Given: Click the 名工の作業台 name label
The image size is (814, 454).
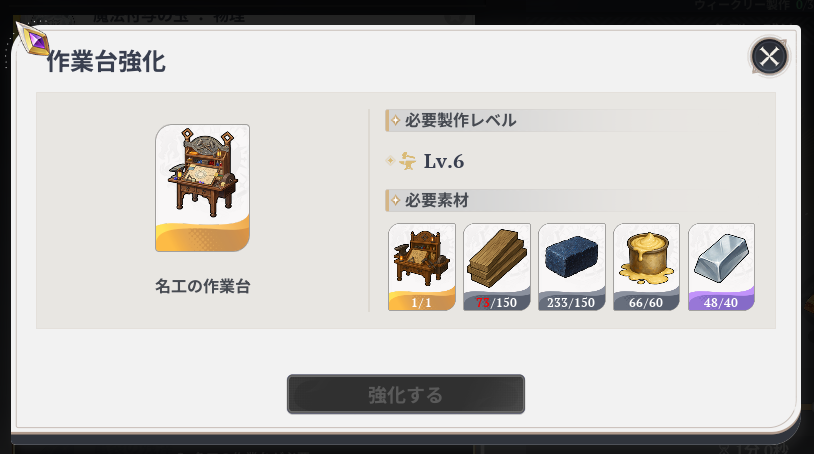Looking at the screenshot, I should click(202, 286).
